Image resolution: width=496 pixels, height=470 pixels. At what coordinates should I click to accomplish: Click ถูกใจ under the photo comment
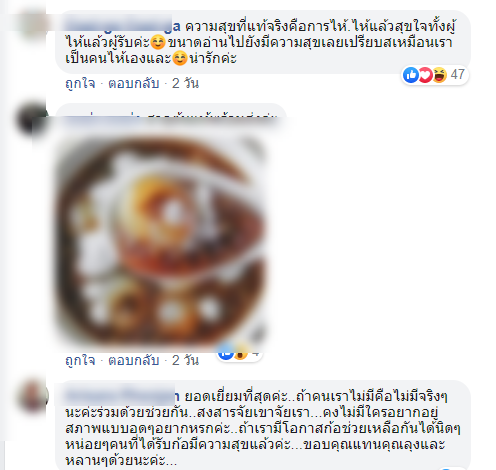[x=80, y=361]
